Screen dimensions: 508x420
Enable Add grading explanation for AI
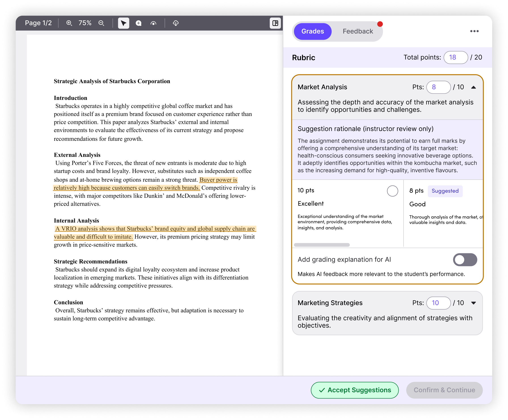tap(465, 260)
